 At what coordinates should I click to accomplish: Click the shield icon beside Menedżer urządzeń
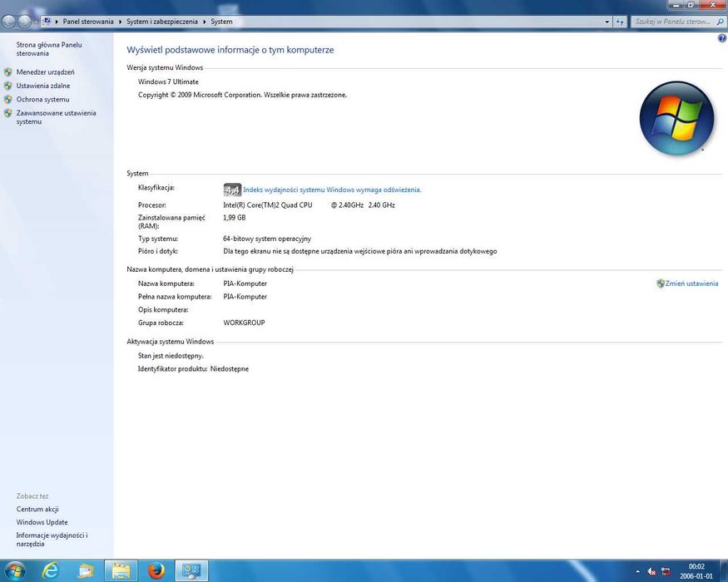tap(7, 72)
